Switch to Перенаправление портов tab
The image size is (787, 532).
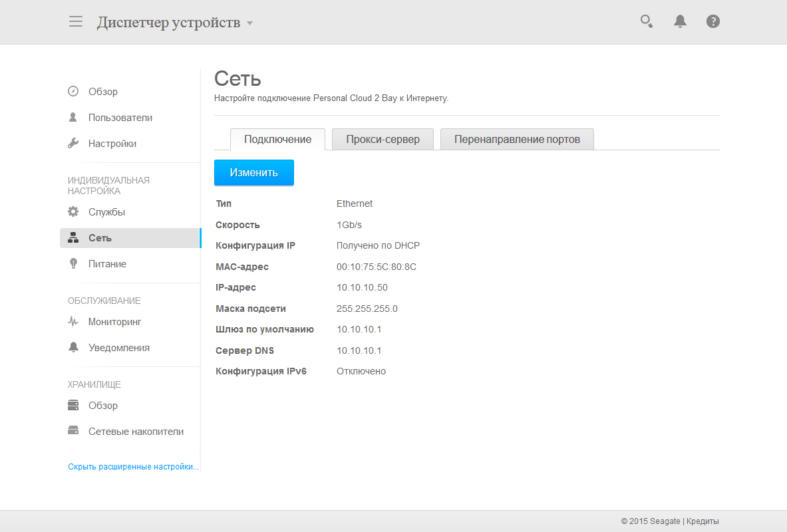pyautogui.click(x=517, y=139)
